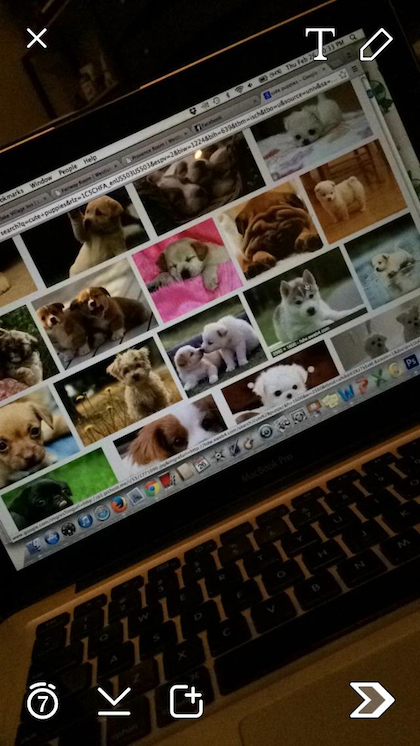This screenshot has width=420, height=746.
Task: Set the snap timer showing 7 seconds
Action: pyautogui.click(x=42, y=701)
